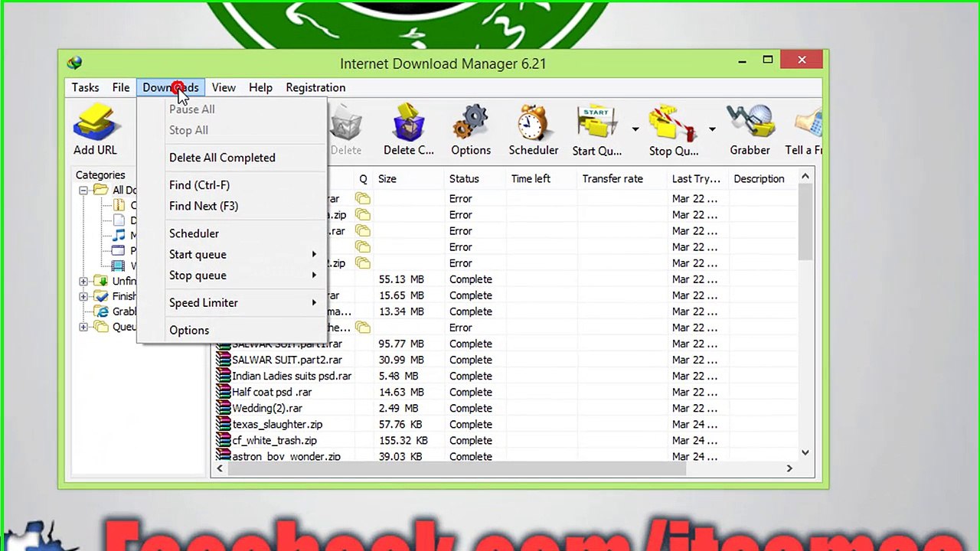Launch the Grabber toolbar icon

[x=750, y=122]
